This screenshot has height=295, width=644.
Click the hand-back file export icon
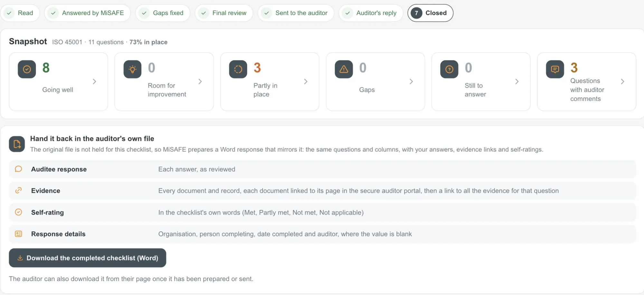tap(17, 144)
